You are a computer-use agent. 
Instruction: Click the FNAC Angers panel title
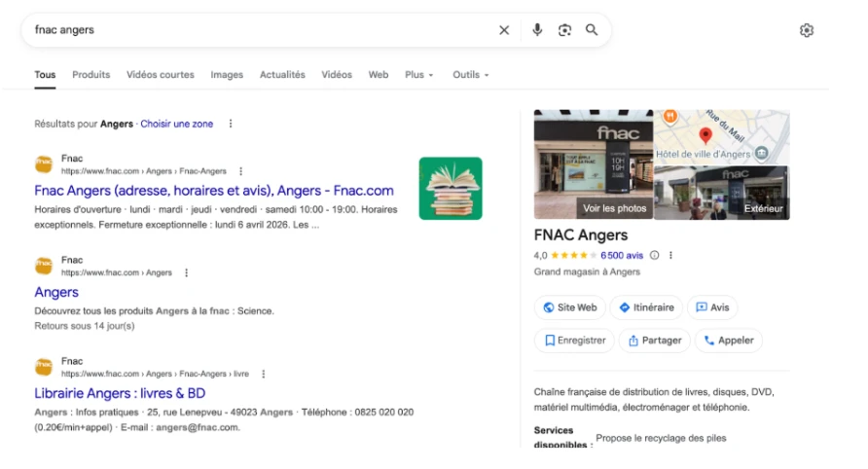(x=581, y=235)
